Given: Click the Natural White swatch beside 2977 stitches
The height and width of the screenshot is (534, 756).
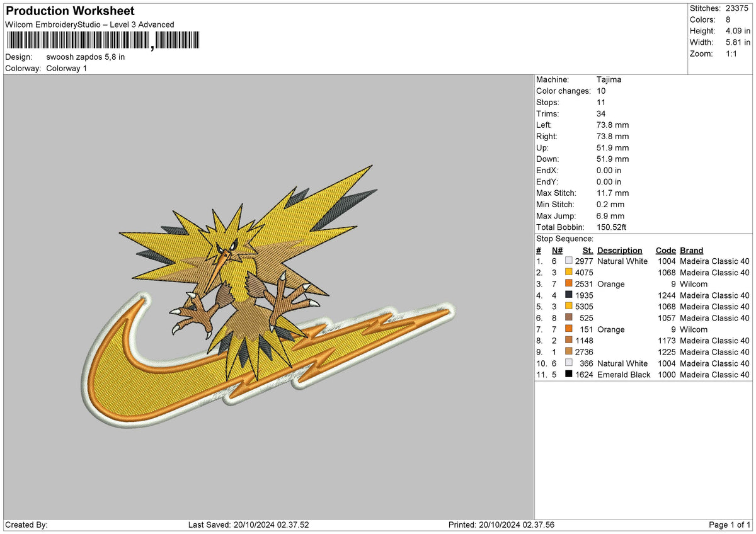Looking at the screenshot, I should (x=569, y=261).
